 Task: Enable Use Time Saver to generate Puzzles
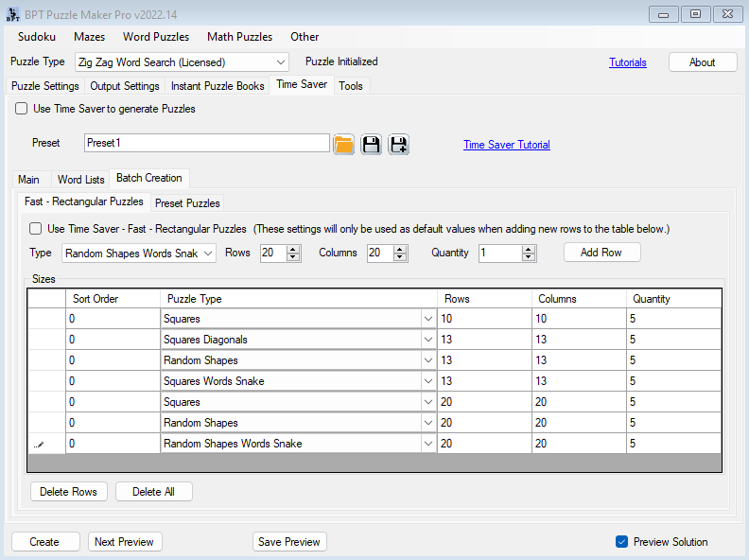pos(21,109)
